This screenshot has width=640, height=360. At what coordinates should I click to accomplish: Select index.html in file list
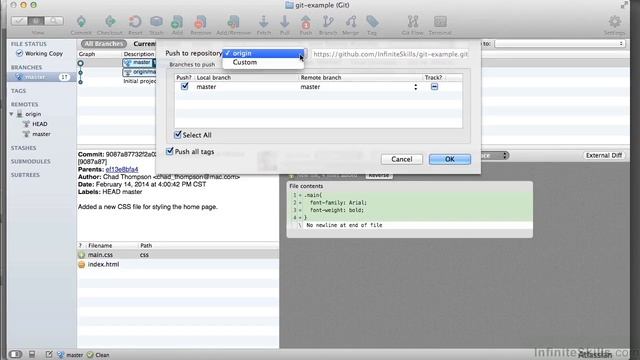click(x=178, y=264)
